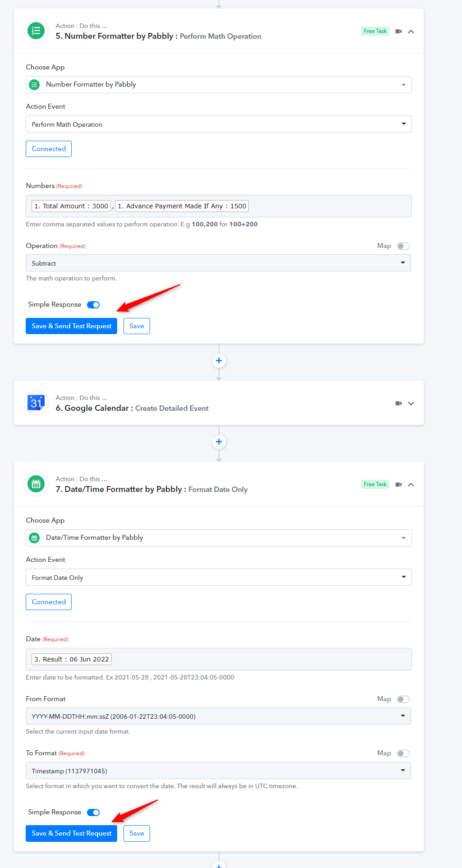
Task: Collapse step 7 Date/Time Formatter panel
Action: [x=411, y=485]
